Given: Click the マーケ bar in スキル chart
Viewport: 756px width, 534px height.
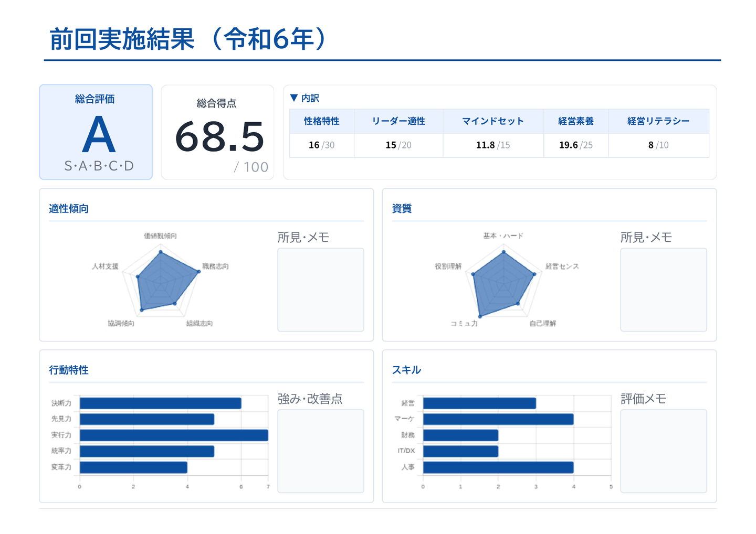Looking at the screenshot, I should click(x=498, y=420).
